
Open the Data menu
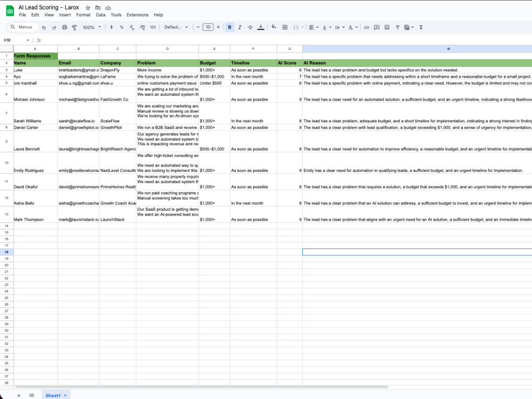tap(101, 15)
